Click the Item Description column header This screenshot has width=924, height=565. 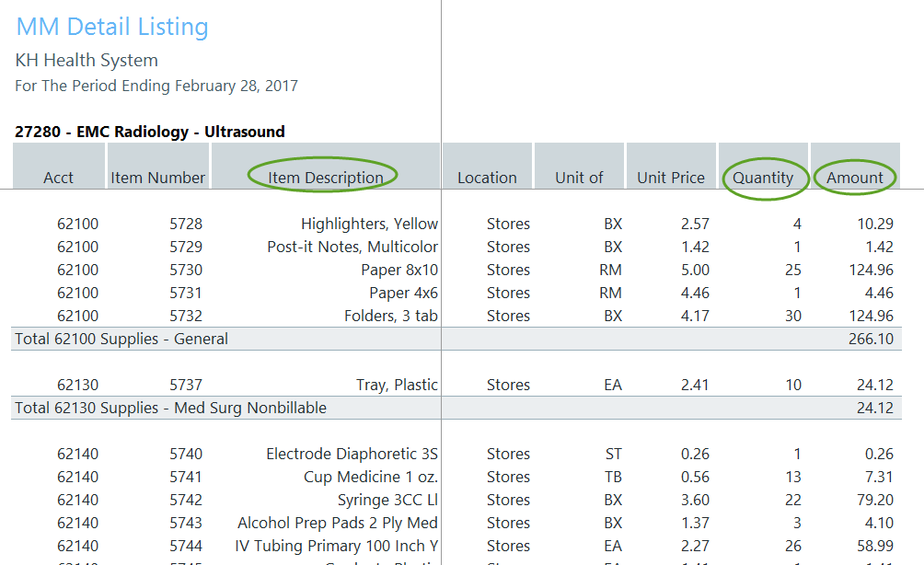pos(326,178)
